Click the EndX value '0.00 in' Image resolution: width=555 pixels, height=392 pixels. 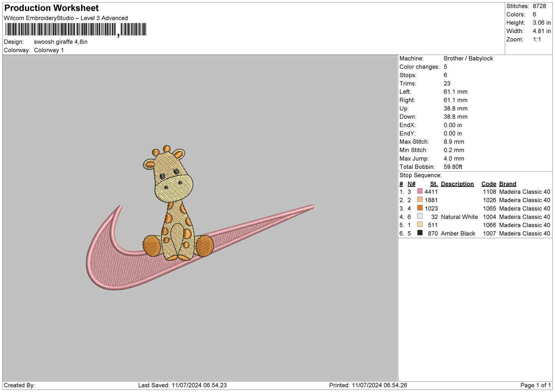point(453,125)
